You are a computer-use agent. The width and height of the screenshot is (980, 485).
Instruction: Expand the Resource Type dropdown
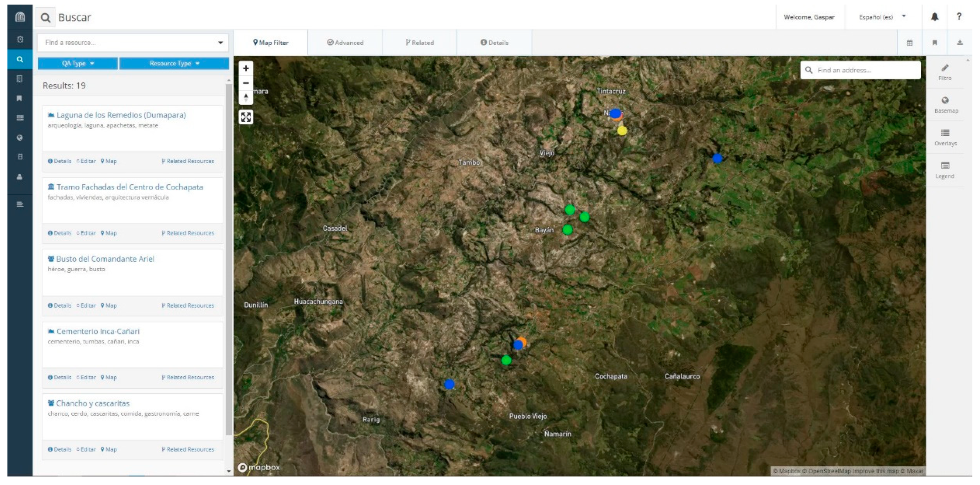point(174,63)
